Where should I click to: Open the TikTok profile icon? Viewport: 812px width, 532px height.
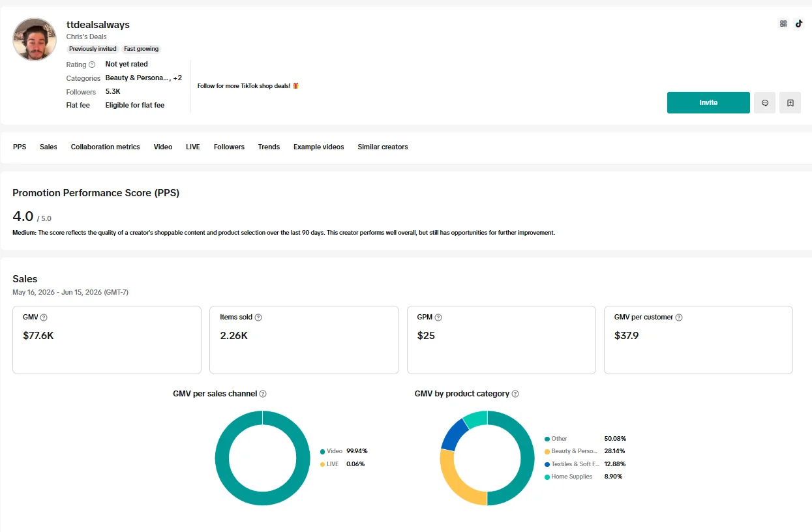(799, 23)
